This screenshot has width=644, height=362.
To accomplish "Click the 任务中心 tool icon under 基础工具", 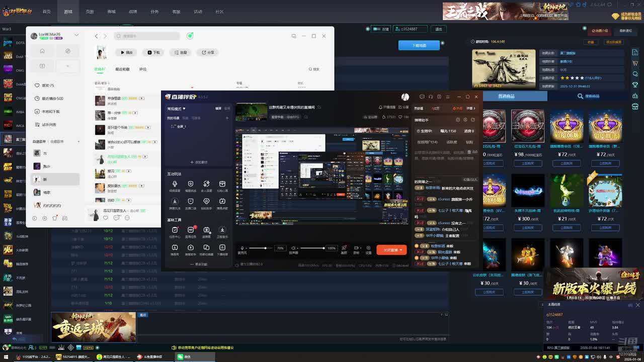I will (175, 230).
